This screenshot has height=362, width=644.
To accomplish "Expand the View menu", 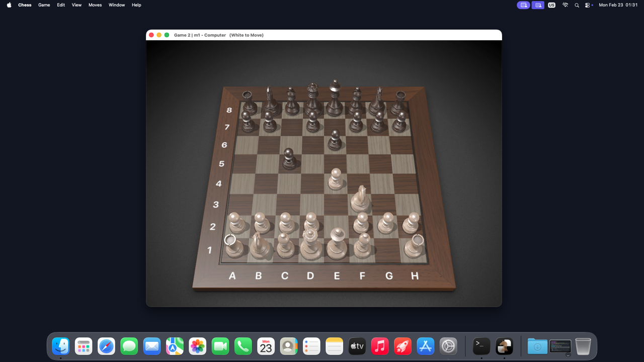I will [76, 5].
